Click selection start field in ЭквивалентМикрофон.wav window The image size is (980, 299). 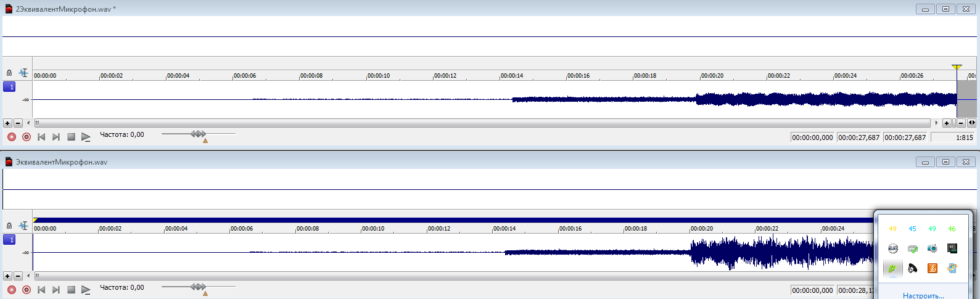point(813,290)
